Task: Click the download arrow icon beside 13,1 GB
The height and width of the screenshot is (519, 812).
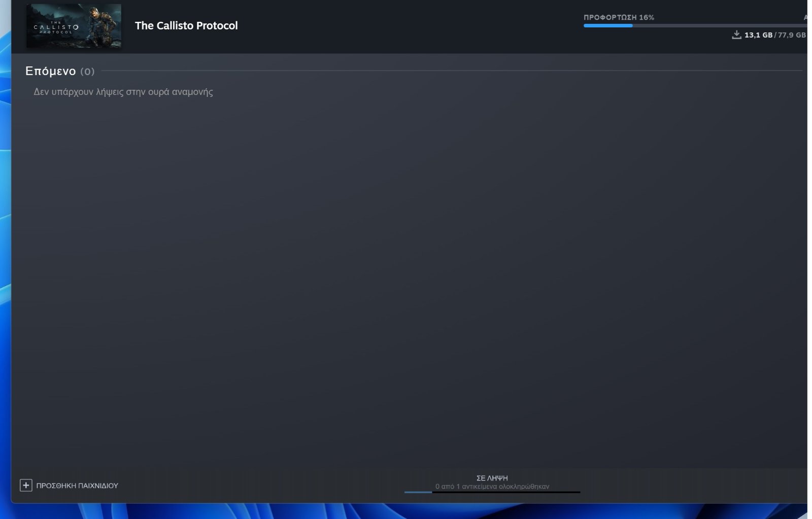Action: pyautogui.click(x=736, y=34)
